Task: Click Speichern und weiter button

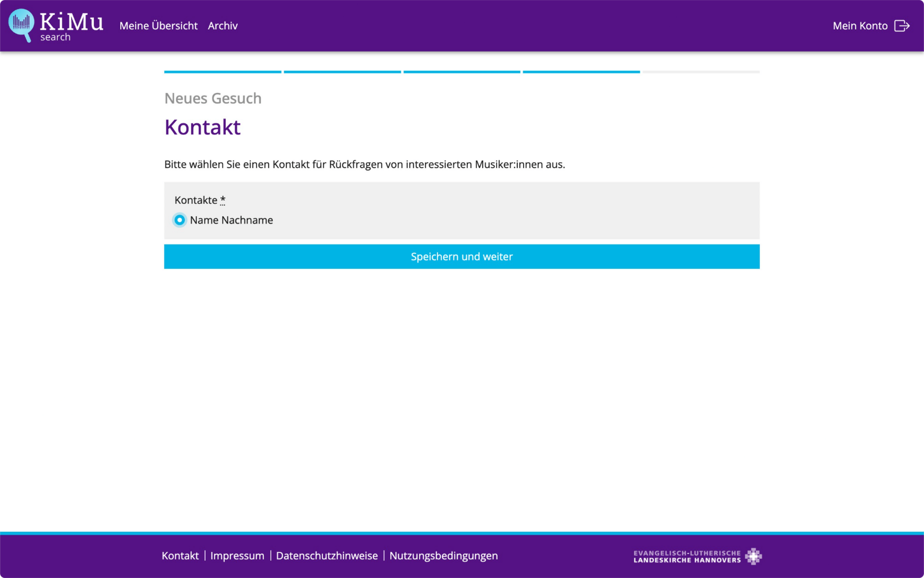Action: 462,257
